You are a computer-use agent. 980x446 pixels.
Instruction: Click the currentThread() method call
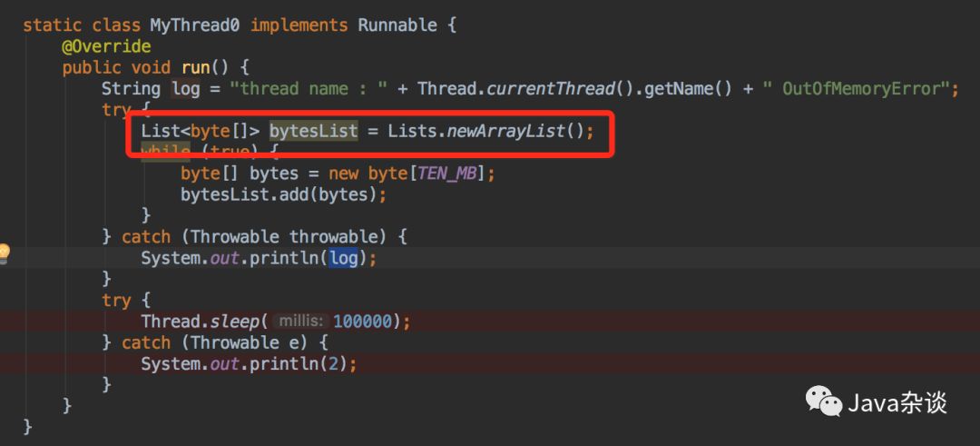[560, 89]
